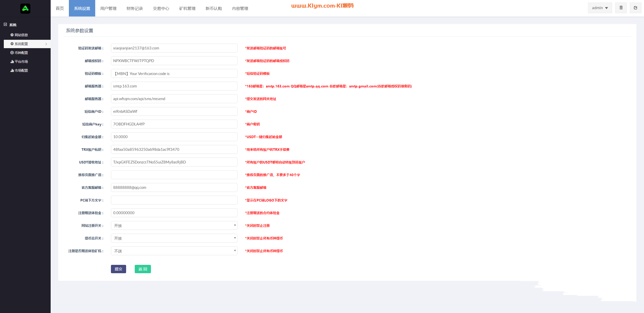644x313 pixels.
Task: Click the 提交 submit button
Action: point(118,269)
